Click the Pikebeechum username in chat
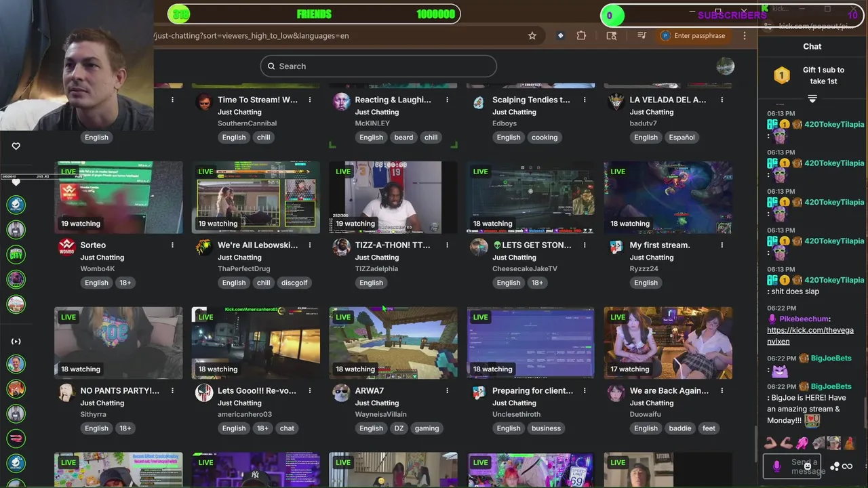Screen dimensions: 868x488 coord(804,319)
